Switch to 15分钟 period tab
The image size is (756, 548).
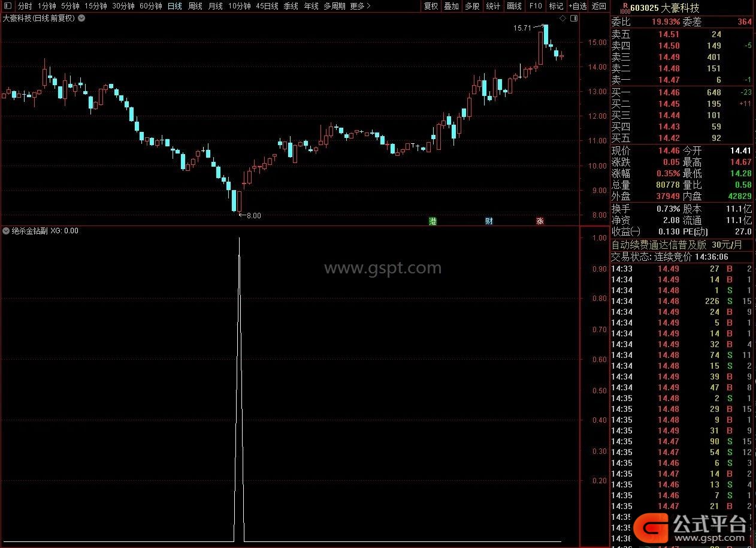tap(96, 6)
